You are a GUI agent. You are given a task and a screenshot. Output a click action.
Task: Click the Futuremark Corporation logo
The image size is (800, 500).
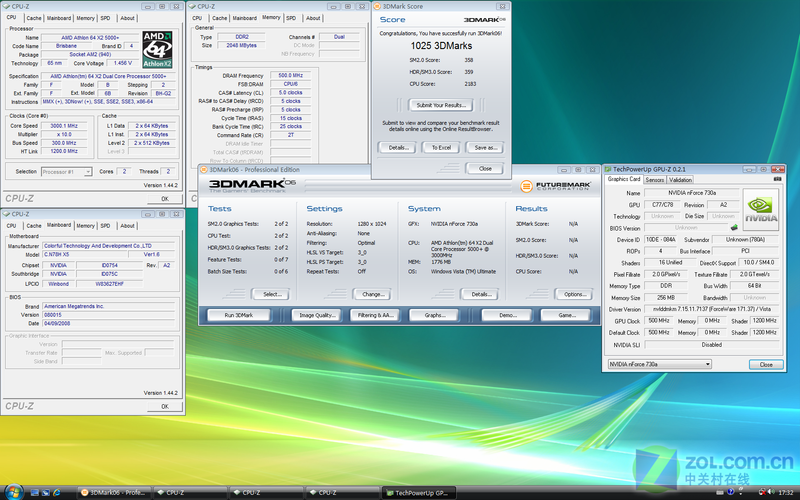click(x=555, y=186)
